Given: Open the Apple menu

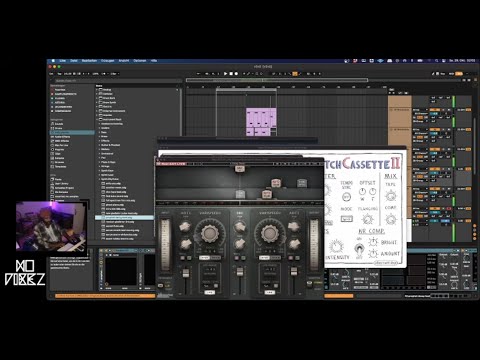Looking at the screenshot, I should click(53, 61).
